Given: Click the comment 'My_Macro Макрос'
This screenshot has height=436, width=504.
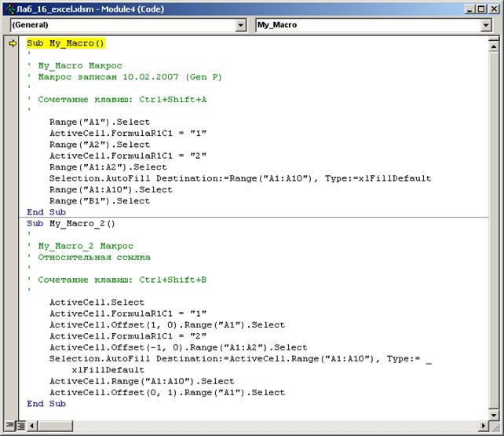Looking at the screenshot, I should click(x=80, y=66).
